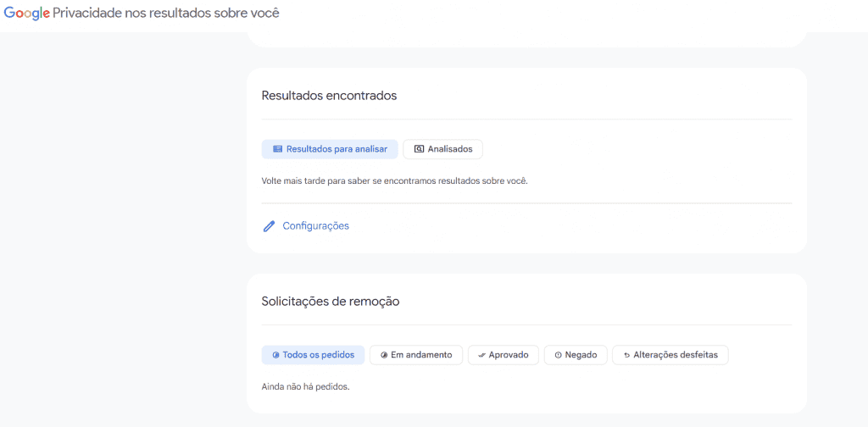The height and width of the screenshot is (427, 868).
Task: Click the magnifier icon on the Analisados chip
Action: (x=419, y=149)
